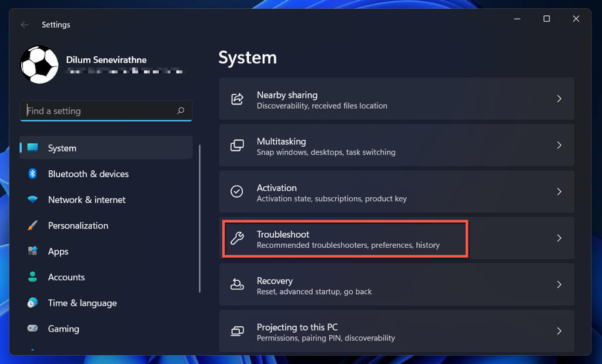
Task: Open the Nearby sharing title
Action: tap(287, 95)
